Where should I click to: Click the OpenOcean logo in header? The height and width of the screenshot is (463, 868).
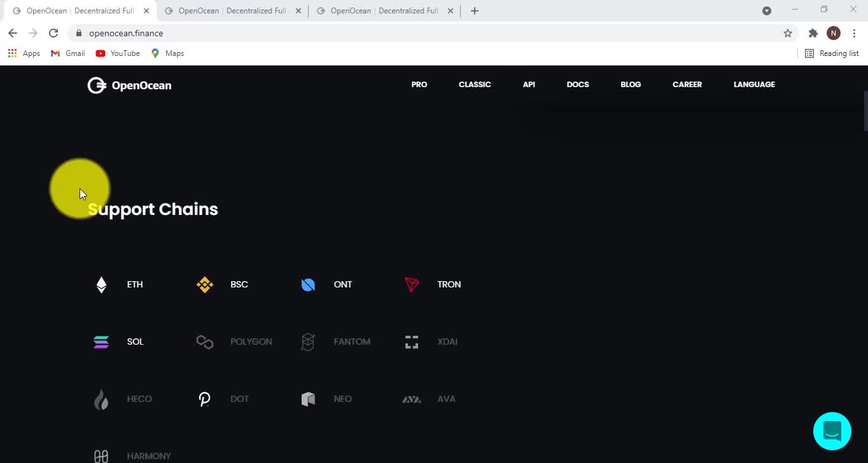(x=129, y=85)
